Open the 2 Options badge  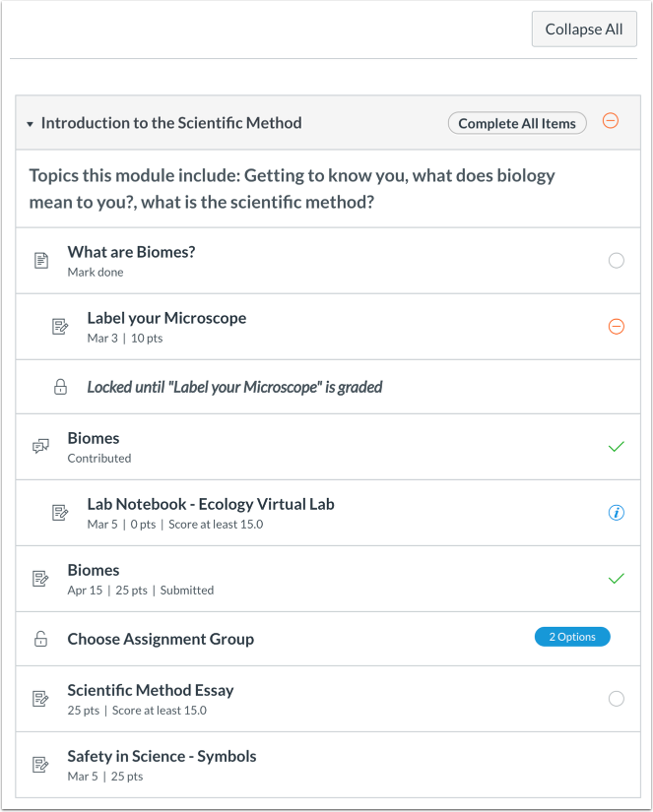[x=572, y=637]
